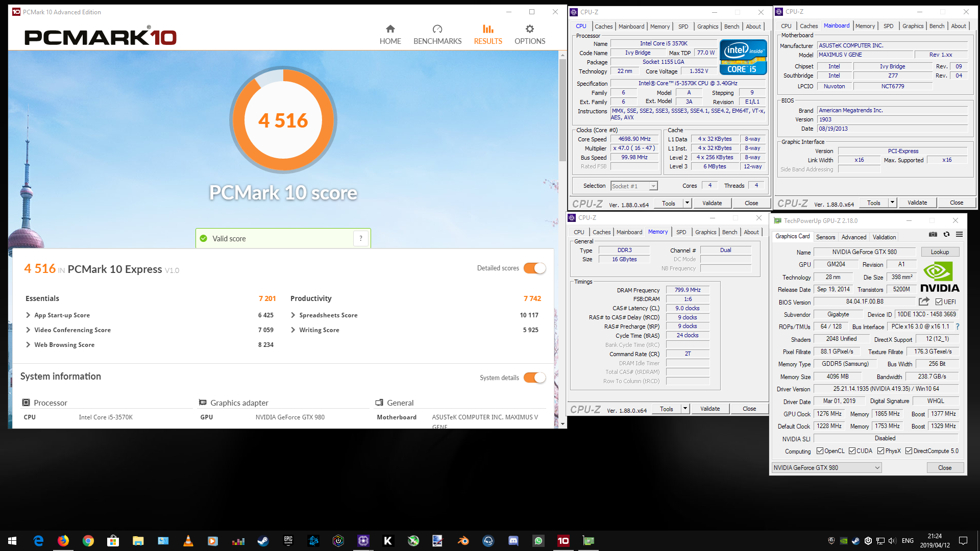This screenshot has width=980, height=551.
Task: Toggle the OpenCL checkbox
Action: 820,451
